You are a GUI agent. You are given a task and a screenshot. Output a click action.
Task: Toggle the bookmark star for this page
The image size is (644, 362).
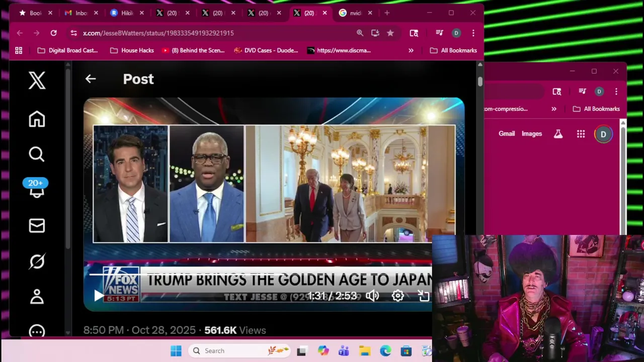390,33
